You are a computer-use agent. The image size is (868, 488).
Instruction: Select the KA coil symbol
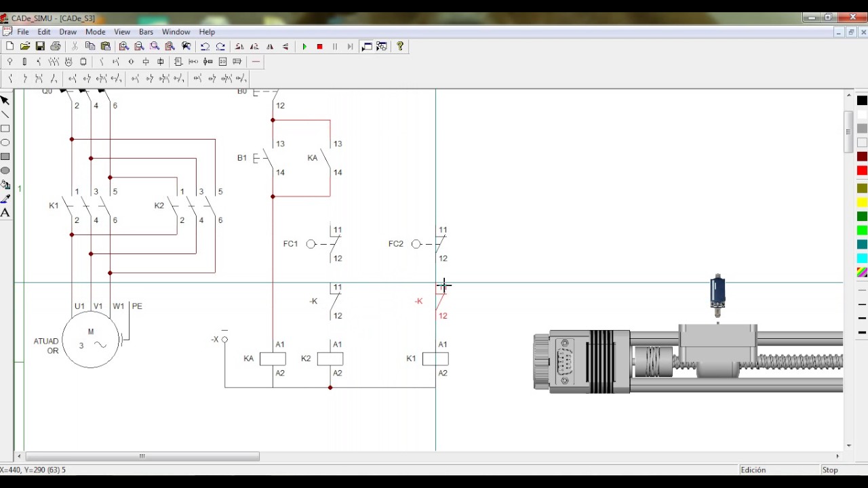[x=273, y=359]
